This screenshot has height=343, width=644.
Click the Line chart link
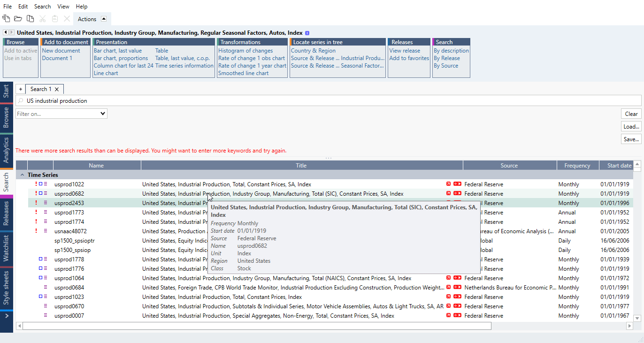(106, 73)
